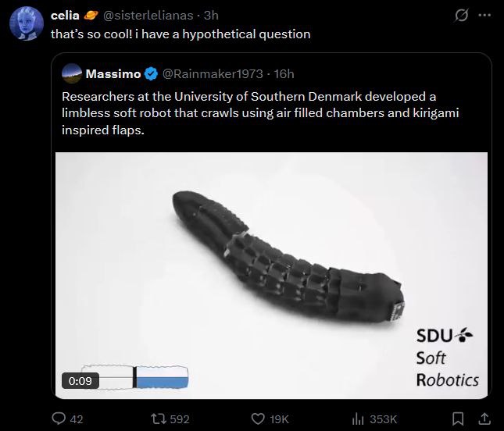504x431 pixels.
Task: Open quoted tweet text about Southern Denmark
Action: pos(260,113)
